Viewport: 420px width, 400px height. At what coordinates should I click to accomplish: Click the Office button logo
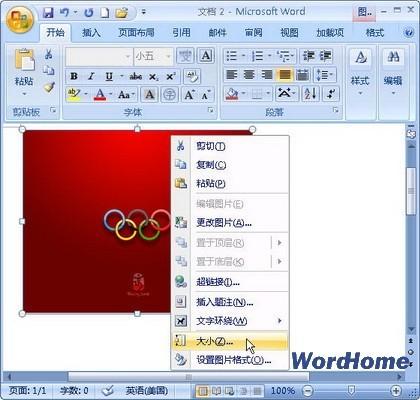tap(19, 19)
